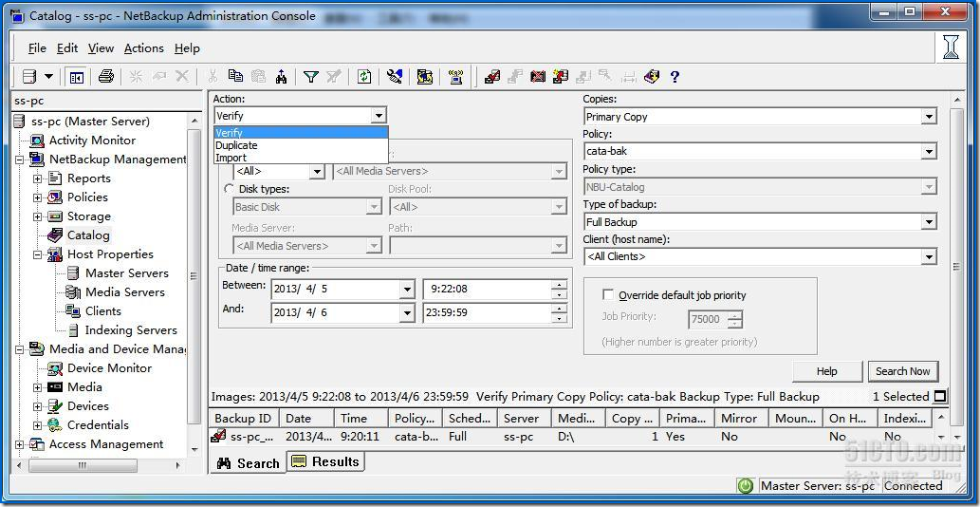The image size is (980, 507).
Task: Click the wrench and monitor toolbar icon
Action: click(x=395, y=77)
